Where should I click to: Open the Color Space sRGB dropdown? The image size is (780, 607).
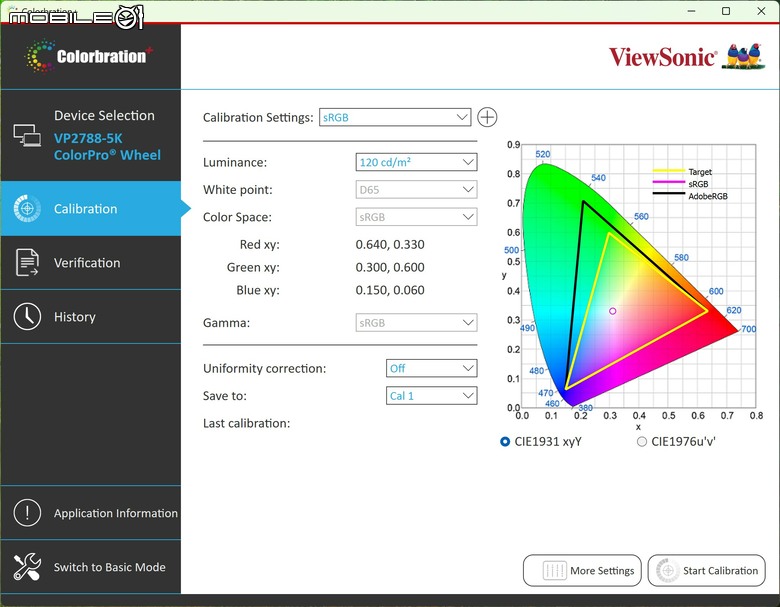pos(416,217)
